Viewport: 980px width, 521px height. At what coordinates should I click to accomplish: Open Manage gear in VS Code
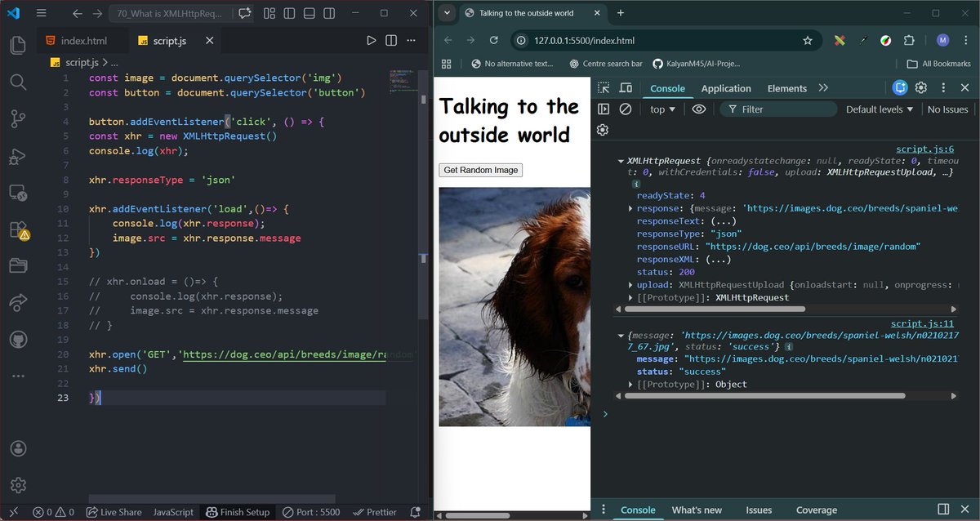[x=18, y=485]
